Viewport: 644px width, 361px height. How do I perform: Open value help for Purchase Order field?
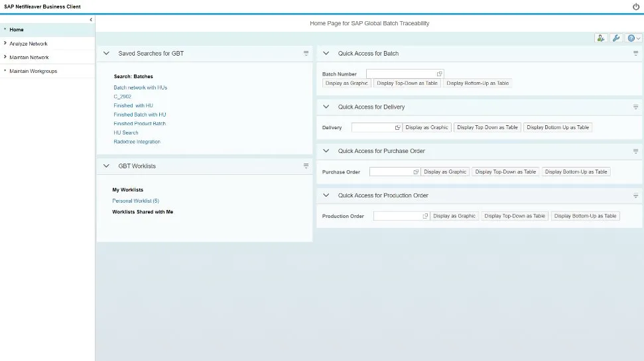point(416,172)
